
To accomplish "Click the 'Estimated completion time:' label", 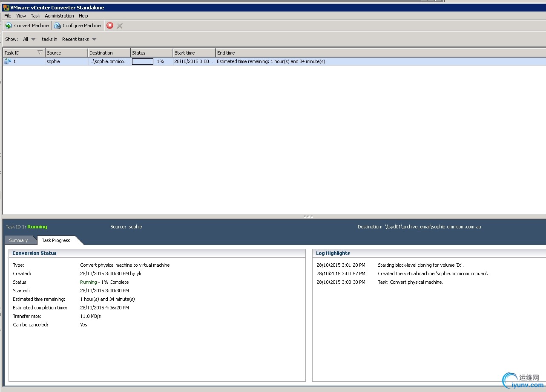I will pyautogui.click(x=40, y=308).
